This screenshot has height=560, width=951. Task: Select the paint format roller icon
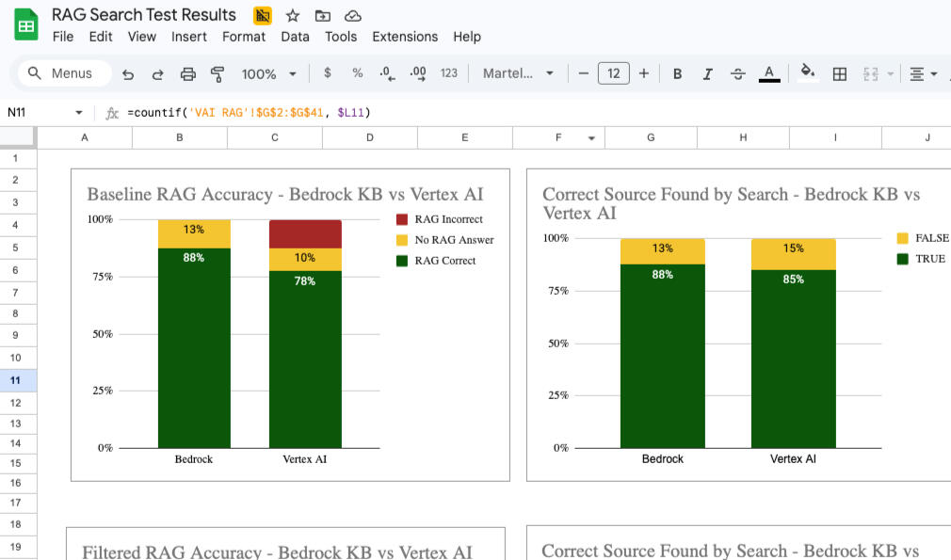(218, 74)
